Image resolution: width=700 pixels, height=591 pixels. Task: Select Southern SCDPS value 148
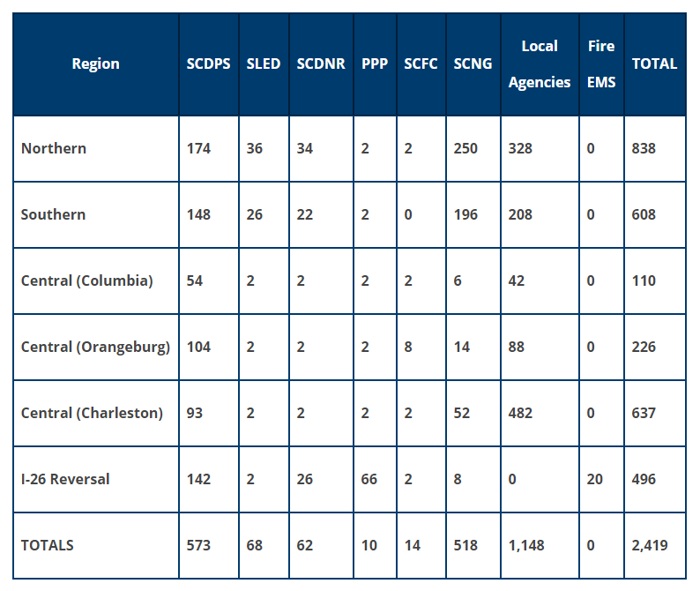(x=198, y=214)
